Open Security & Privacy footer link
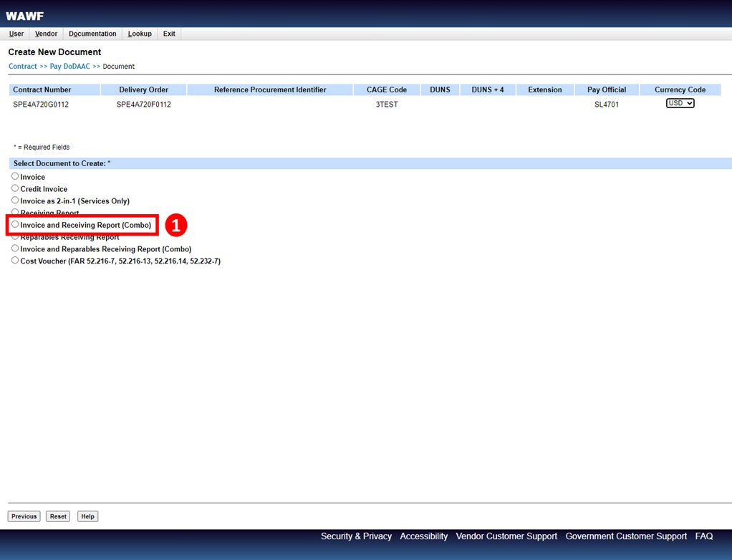This screenshot has width=732, height=560. [x=356, y=536]
